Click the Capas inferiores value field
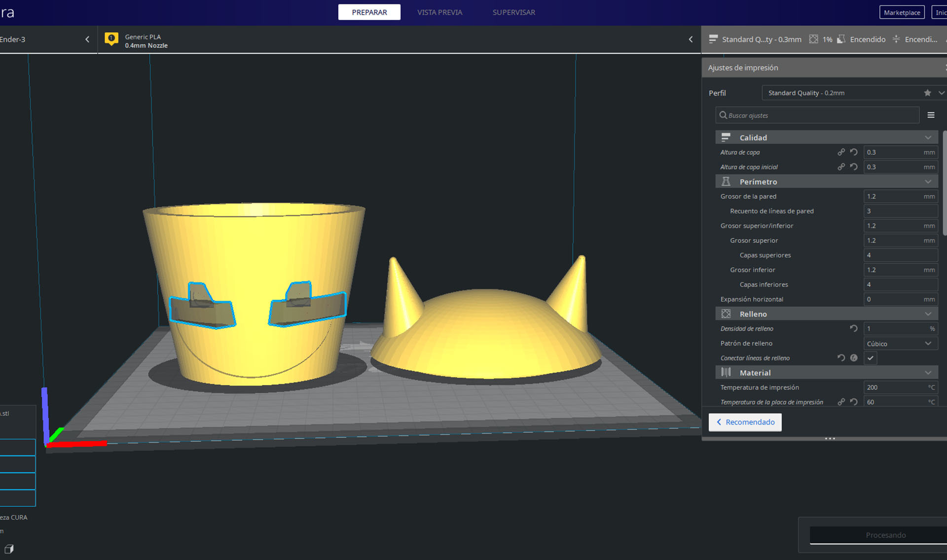The width and height of the screenshot is (947, 560). (x=901, y=284)
